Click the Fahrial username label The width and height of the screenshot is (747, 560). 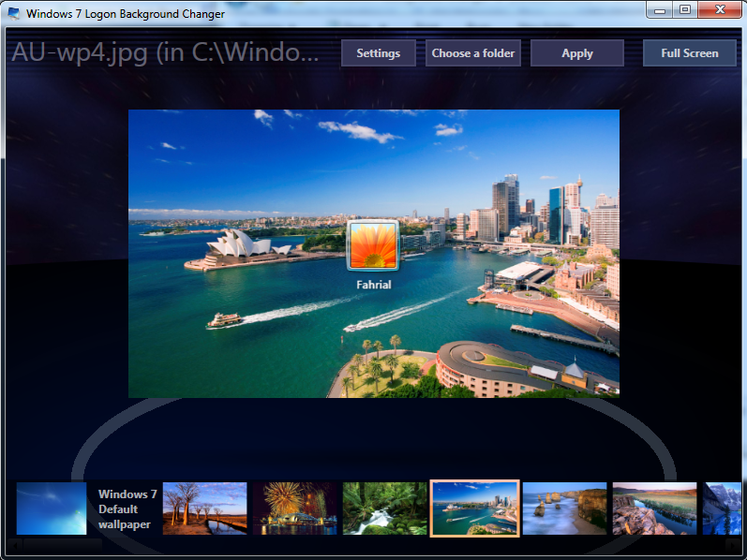[373, 285]
